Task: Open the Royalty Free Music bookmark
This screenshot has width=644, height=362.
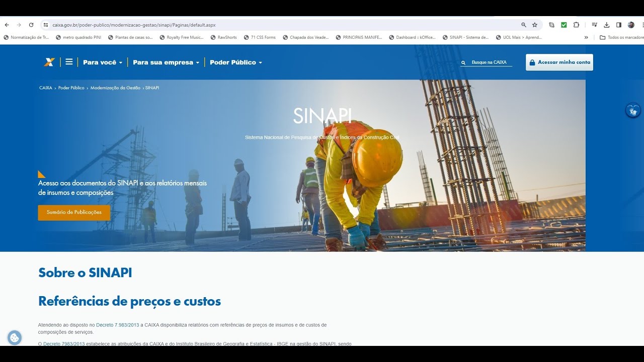Action: [182, 37]
